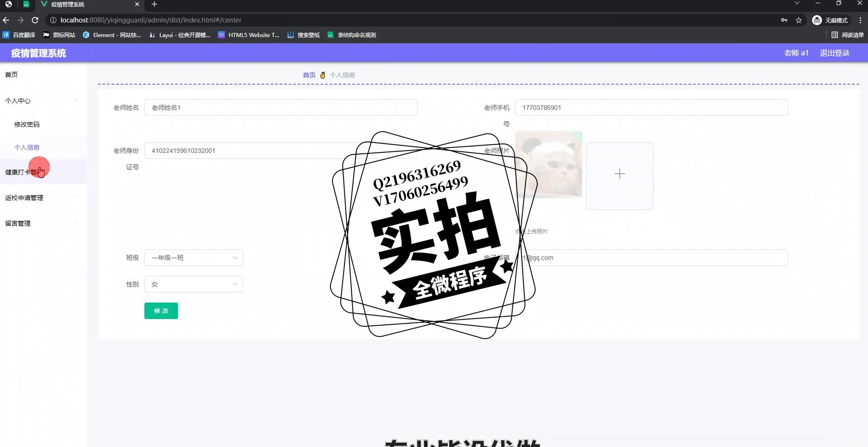The height and width of the screenshot is (447, 868).
Task: Open 搜索壁纸 bookmark
Action: [x=303, y=35]
